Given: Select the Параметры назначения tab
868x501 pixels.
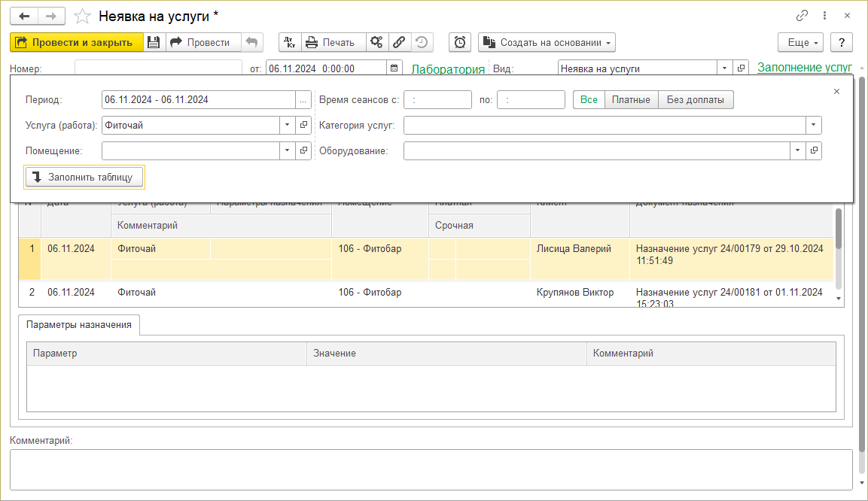Looking at the screenshot, I should [x=79, y=325].
